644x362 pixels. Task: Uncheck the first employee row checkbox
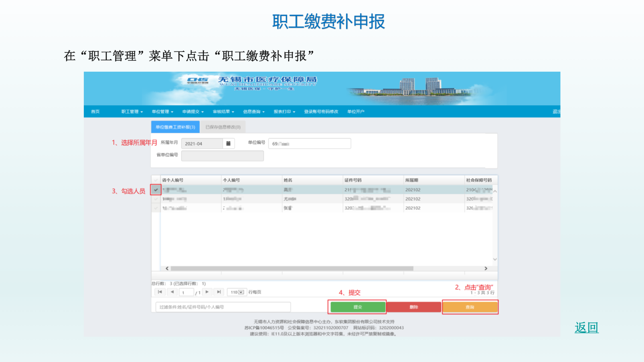[156, 190]
